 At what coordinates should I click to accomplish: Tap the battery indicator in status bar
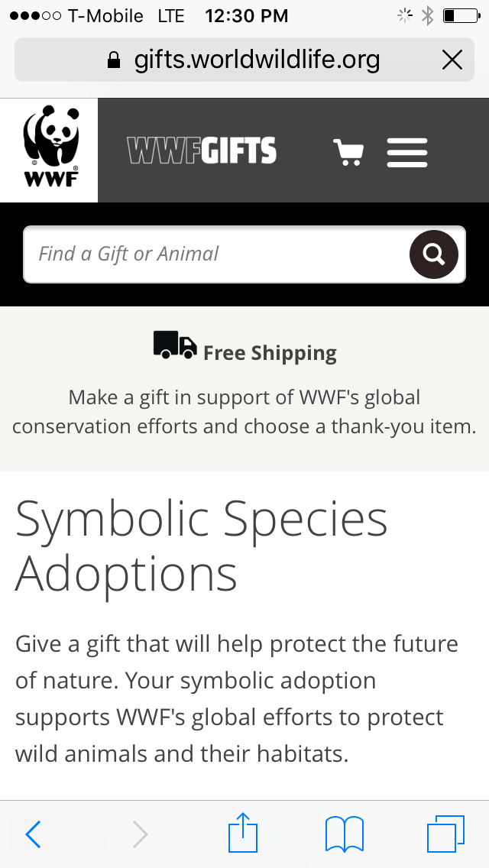coord(461,15)
